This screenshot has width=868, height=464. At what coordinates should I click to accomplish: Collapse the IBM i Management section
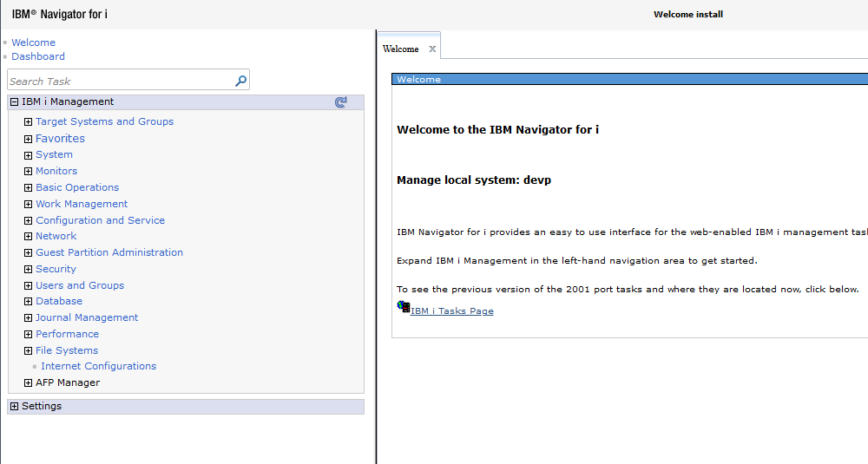coord(14,102)
